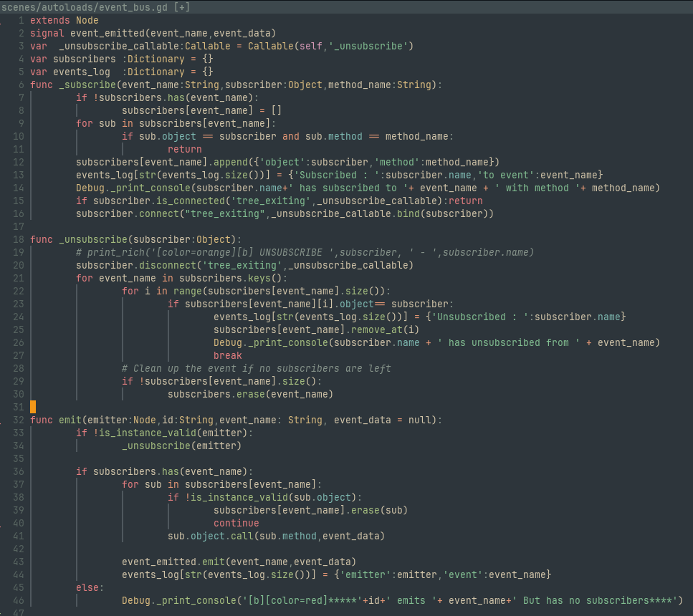Click line number 17 in gutter

(19, 226)
